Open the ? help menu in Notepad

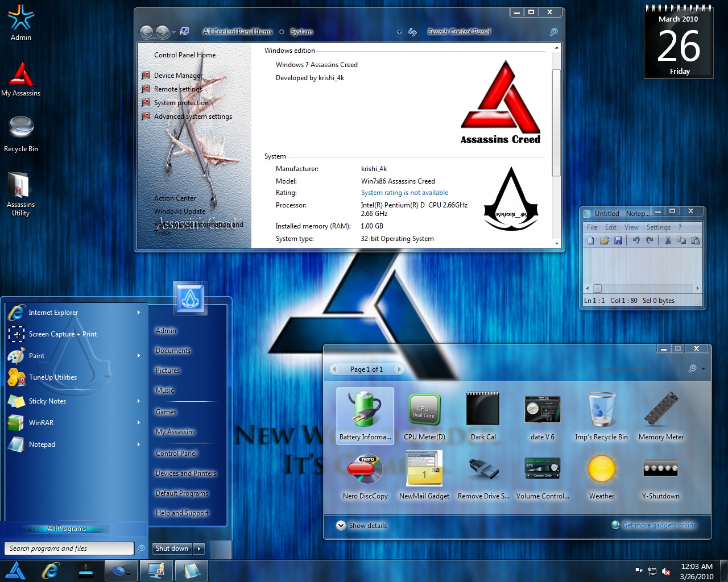680,227
